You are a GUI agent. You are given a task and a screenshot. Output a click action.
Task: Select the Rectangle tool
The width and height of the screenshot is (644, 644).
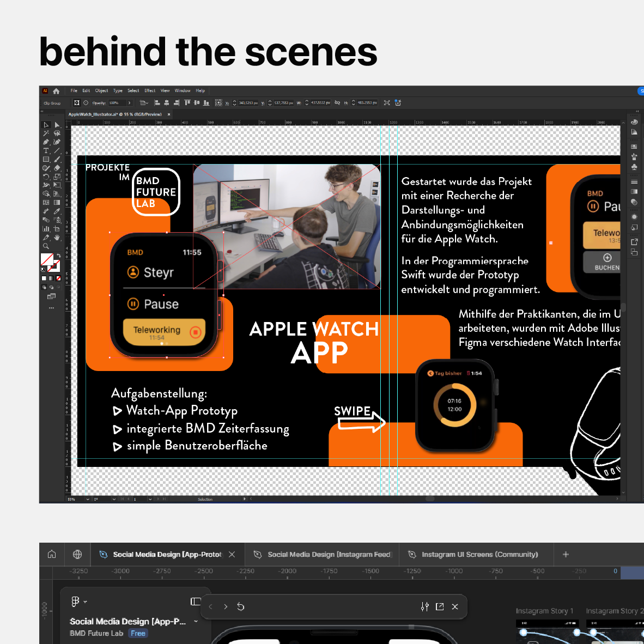coord(46,159)
